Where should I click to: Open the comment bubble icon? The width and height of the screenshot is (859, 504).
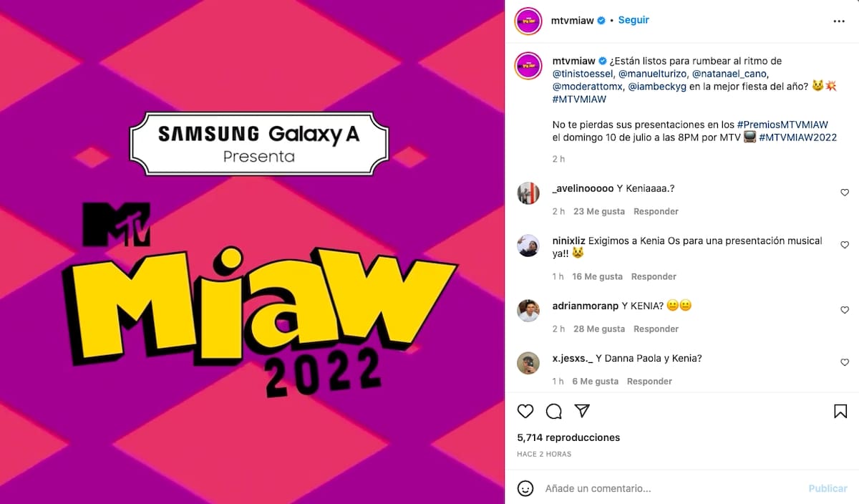[x=554, y=411]
